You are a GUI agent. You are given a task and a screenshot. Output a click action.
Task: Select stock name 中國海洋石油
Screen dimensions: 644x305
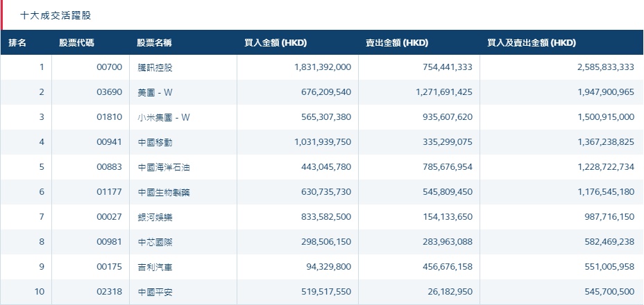click(x=164, y=168)
